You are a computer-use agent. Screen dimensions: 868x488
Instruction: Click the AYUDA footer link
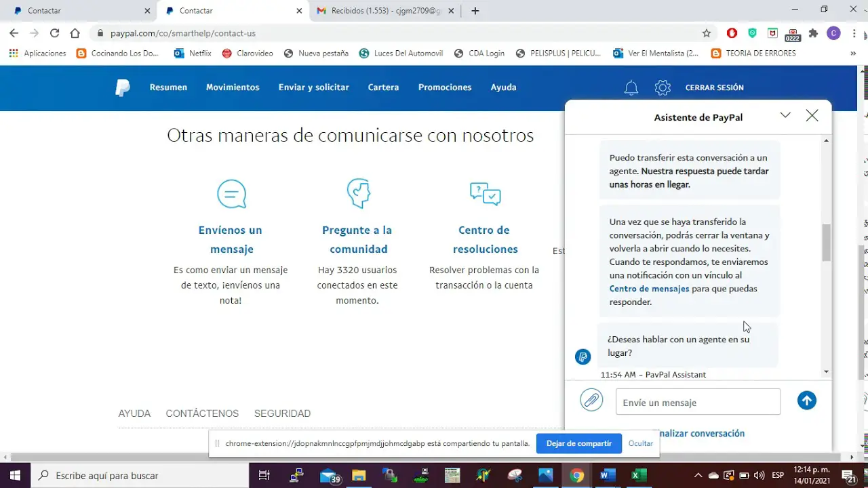point(134,413)
